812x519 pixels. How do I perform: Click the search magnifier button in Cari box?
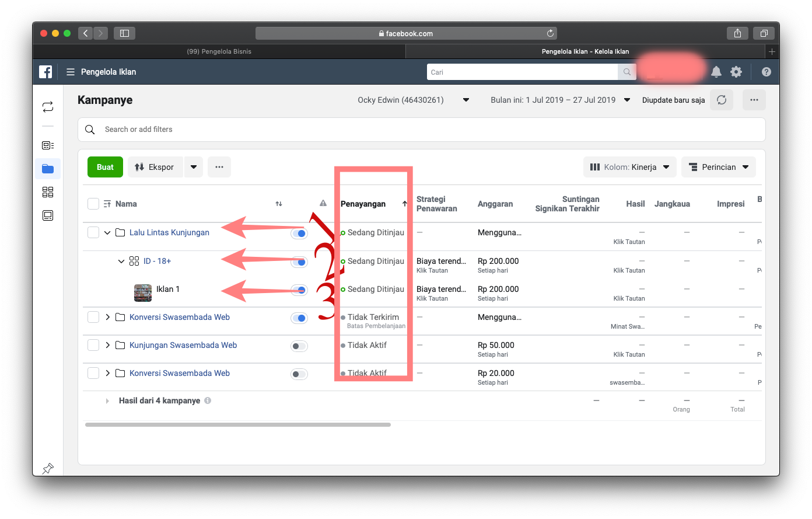[x=626, y=72]
